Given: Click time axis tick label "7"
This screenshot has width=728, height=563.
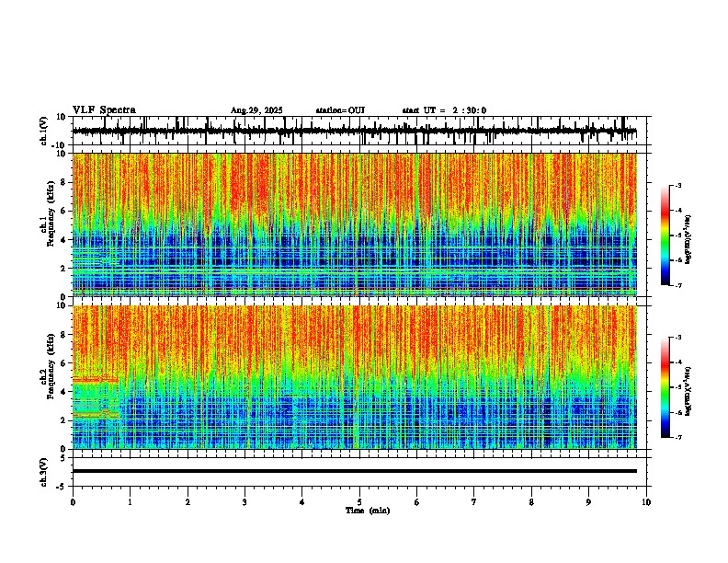Looking at the screenshot, I should (x=474, y=502).
